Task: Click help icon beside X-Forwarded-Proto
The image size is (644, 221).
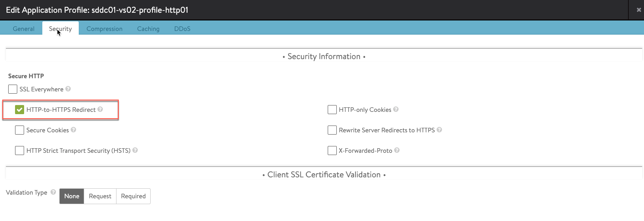Action: click(397, 151)
